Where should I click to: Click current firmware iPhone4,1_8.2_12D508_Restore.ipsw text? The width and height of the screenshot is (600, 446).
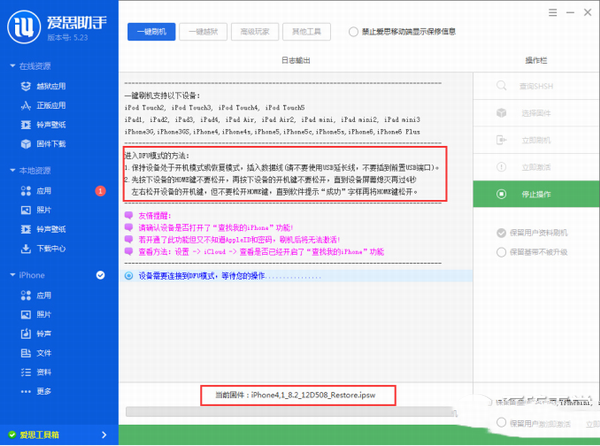(313, 395)
